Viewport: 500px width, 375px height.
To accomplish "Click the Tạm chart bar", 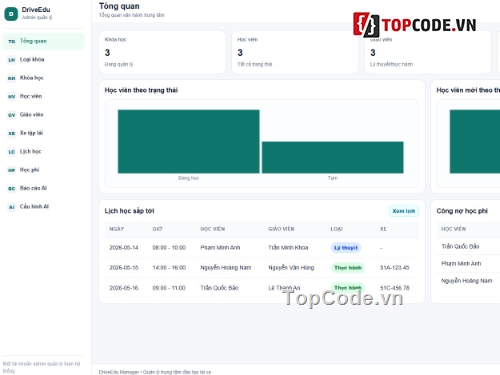I will tap(333, 157).
